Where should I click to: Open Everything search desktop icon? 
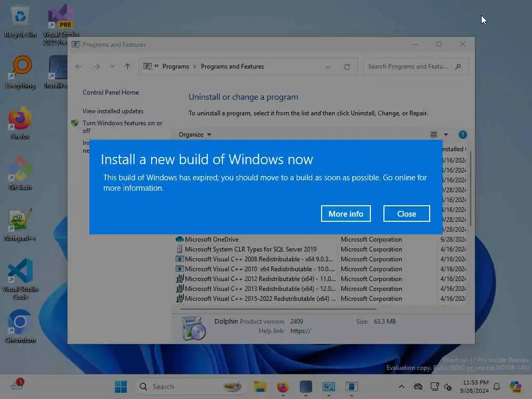20,72
